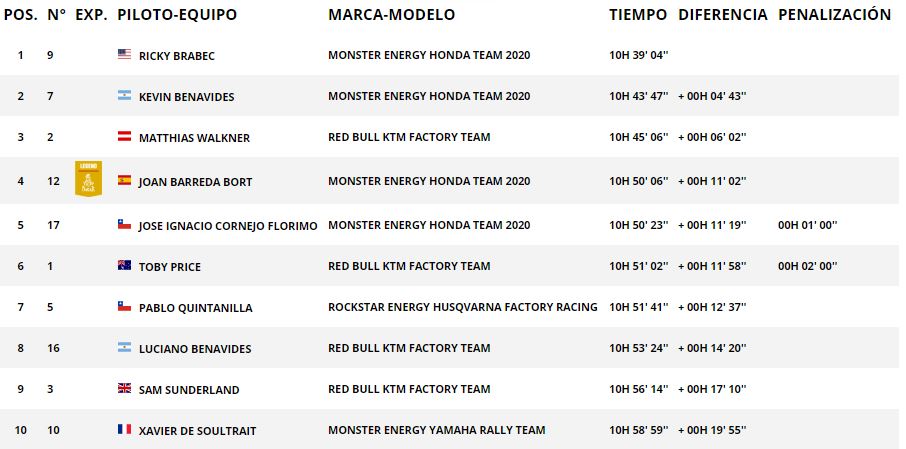Click the PENALIZACIÓN column header

(833, 15)
